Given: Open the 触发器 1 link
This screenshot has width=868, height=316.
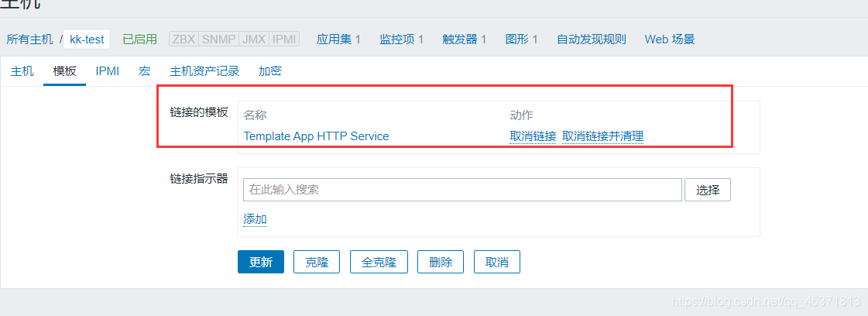Looking at the screenshot, I should click(x=464, y=39).
